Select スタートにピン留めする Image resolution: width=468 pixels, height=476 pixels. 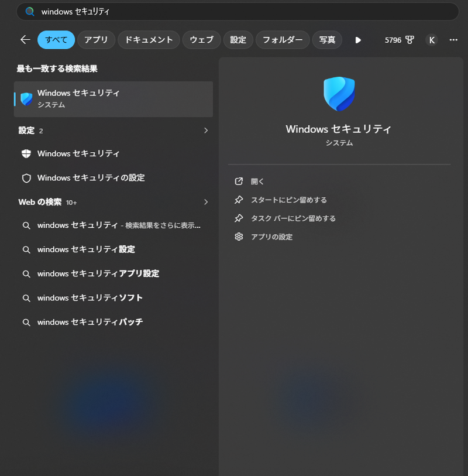289,200
